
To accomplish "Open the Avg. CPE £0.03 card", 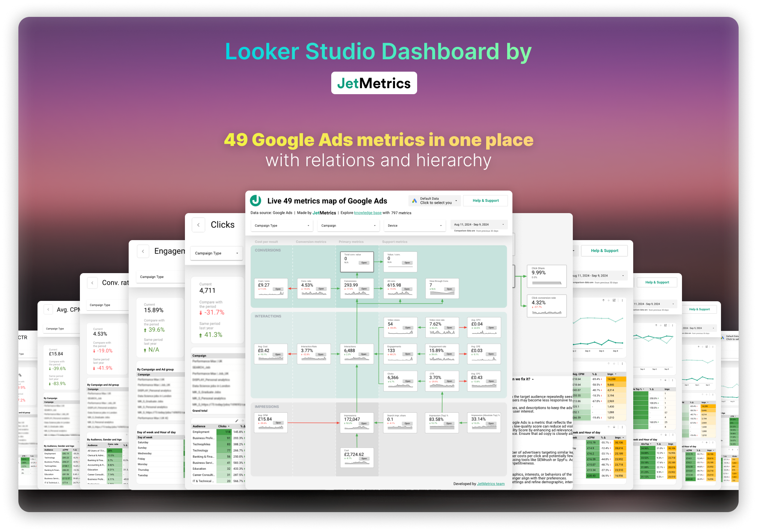I will [x=491, y=354].
